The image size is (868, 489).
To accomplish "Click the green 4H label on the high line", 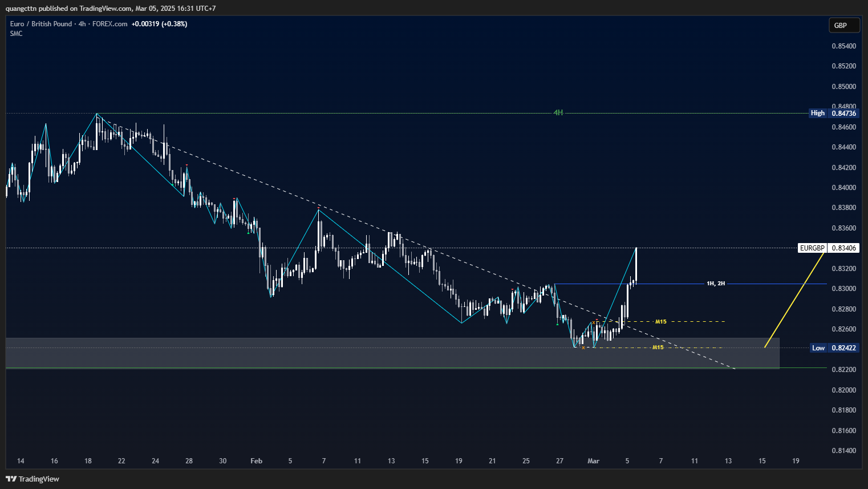I will [558, 113].
